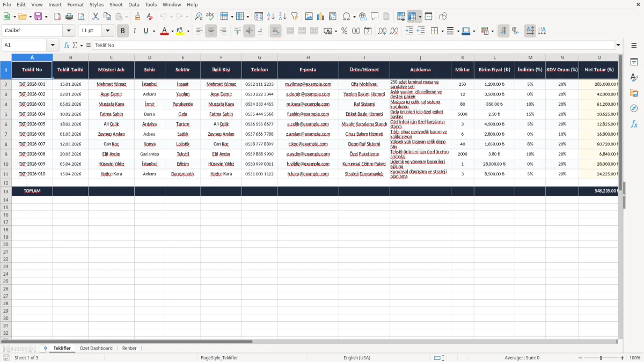Apply red font color swatch
The width and height of the screenshot is (644, 362).
pos(164,31)
